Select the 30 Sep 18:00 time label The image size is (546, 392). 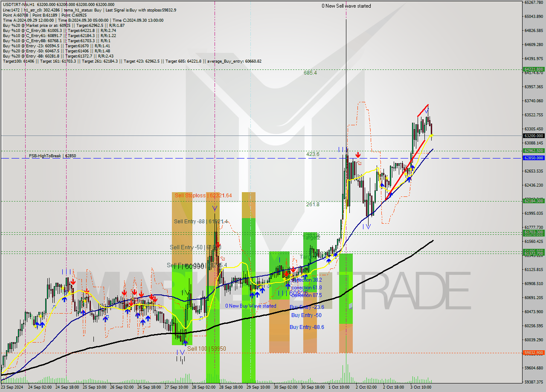tap(313, 387)
